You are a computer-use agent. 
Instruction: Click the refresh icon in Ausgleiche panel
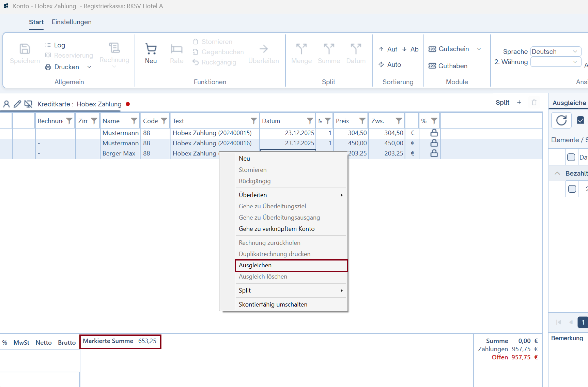(561, 120)
